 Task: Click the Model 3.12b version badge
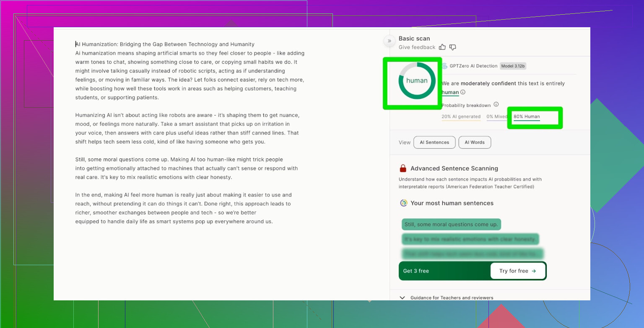point(514,66)
